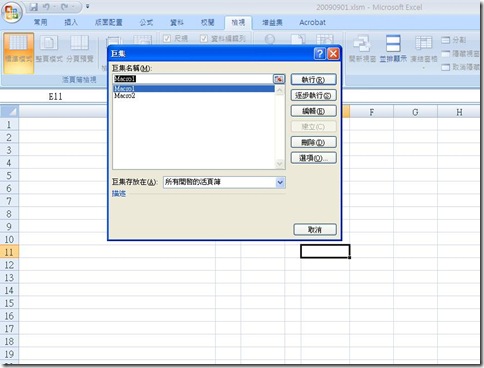The width and height of the screenshot is (484, 368).
Task: Select row 11 header
Action: (9, 252)
